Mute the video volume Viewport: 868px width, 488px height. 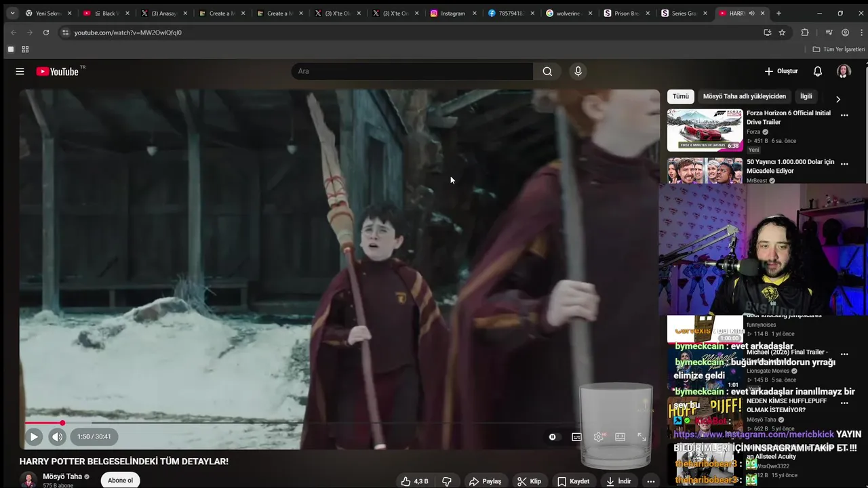(58, 437)
